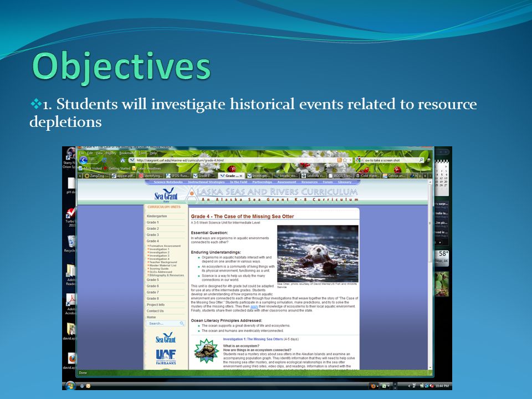Open the Recycle Bin desktop icon
This screenshot has width=532, height=399.
70,244
